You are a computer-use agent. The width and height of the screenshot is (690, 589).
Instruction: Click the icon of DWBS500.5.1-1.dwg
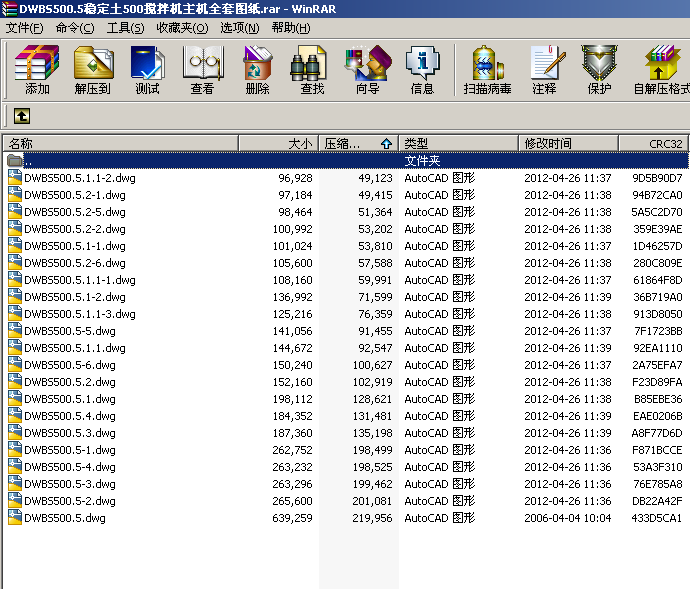(x=15, y=246)
